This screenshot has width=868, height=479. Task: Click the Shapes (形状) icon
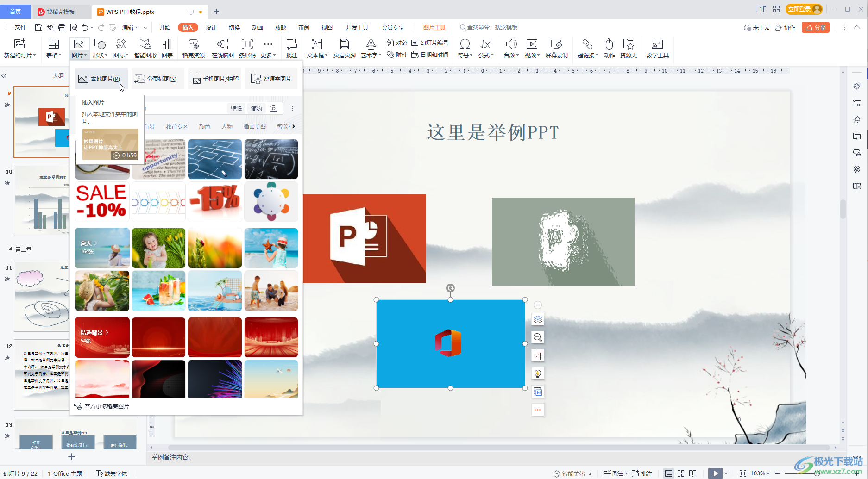(100, 44)
